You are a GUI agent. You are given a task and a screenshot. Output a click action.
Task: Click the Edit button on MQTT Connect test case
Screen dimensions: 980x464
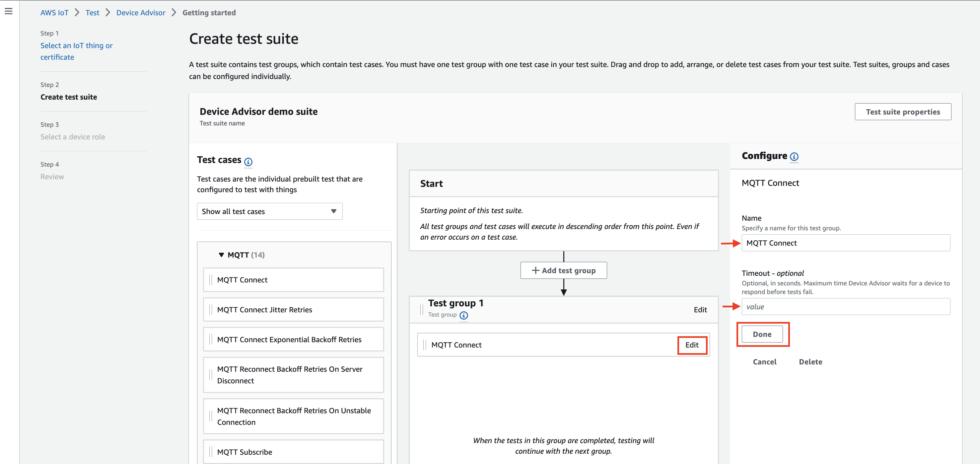(692, 345)
